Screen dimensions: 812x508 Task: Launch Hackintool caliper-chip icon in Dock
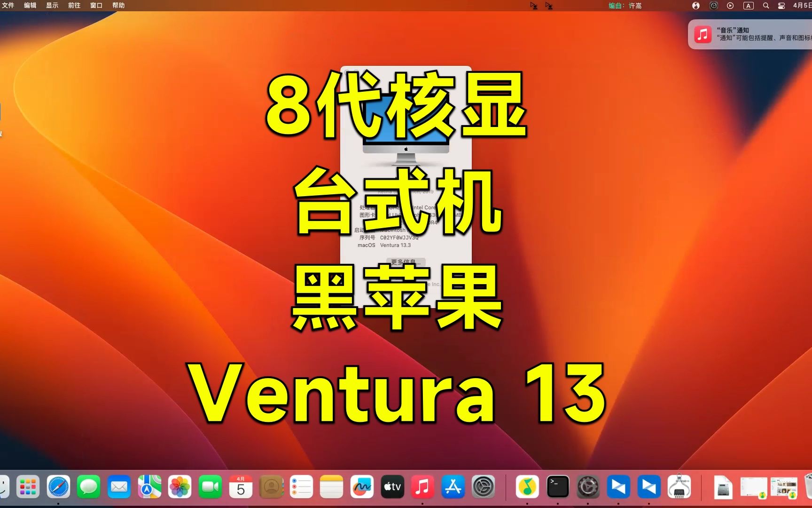pyautogui.click(x=679, y=487)
